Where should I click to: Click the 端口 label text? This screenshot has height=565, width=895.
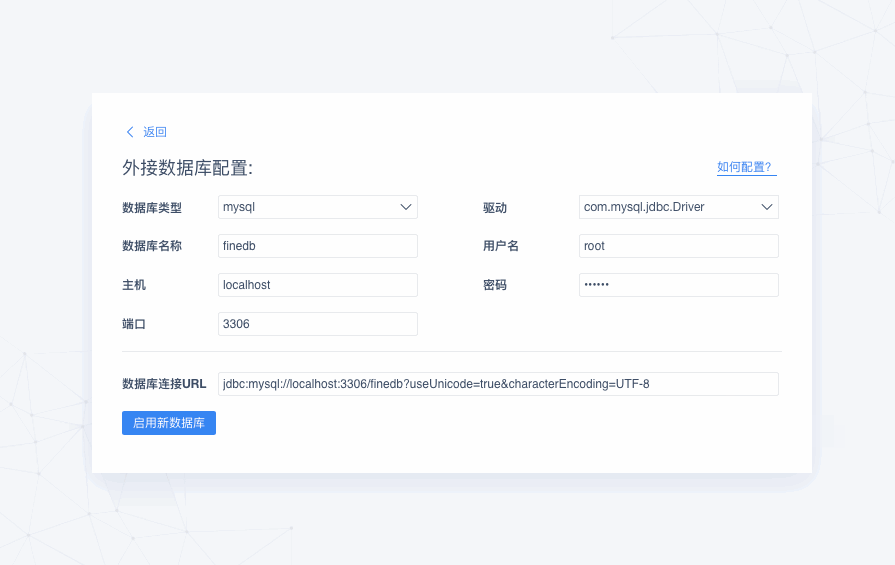point(134,324)
